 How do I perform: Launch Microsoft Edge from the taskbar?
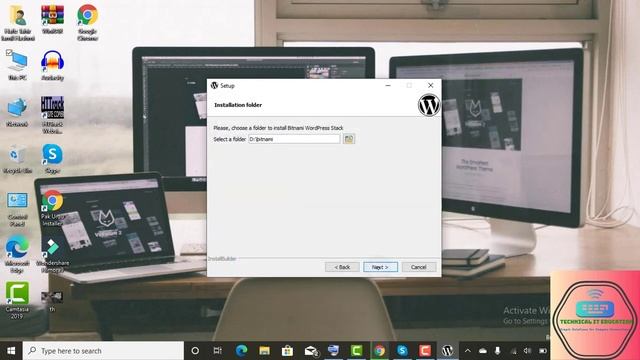[241, 351]
